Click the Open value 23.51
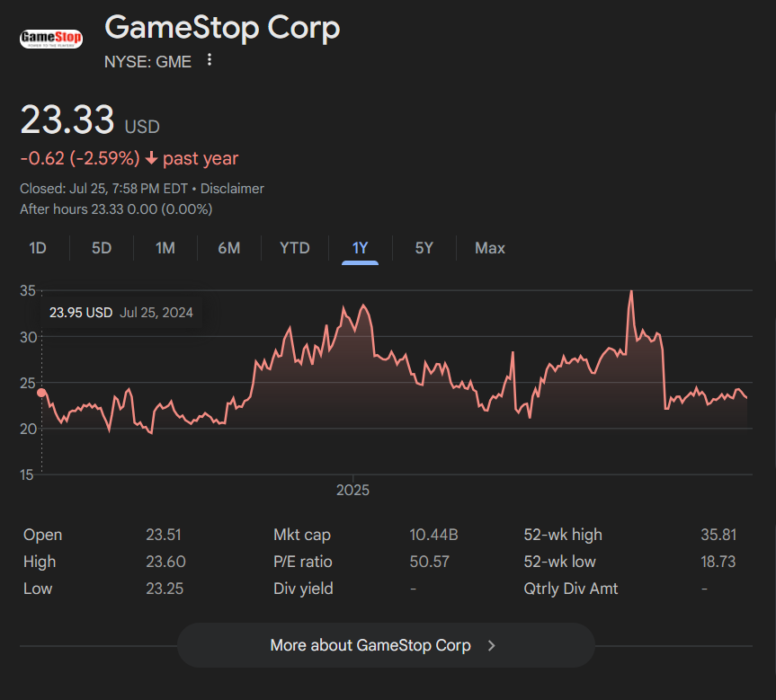Screen dimensions: 776x700 click(164, 535)
